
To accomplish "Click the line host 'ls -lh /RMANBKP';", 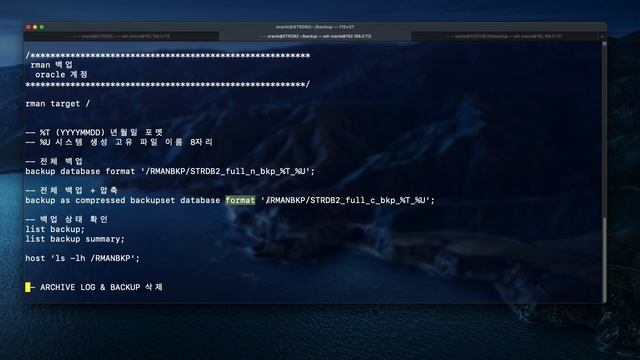I will click(82, 258).
